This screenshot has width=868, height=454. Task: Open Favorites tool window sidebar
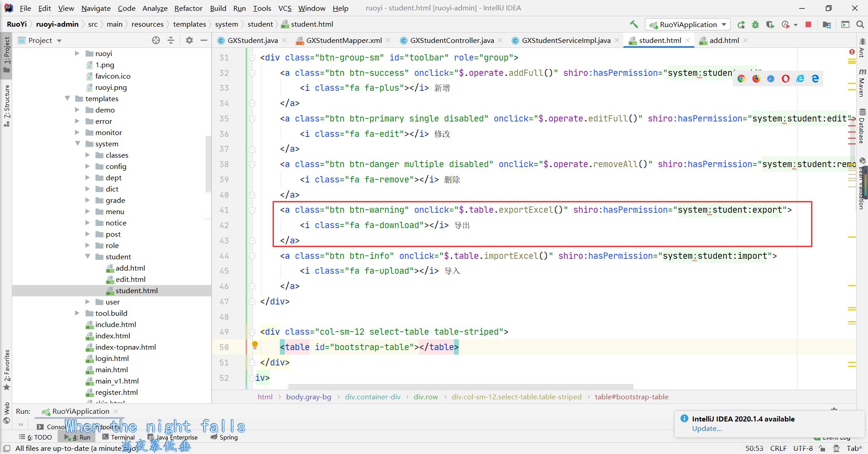6,370
